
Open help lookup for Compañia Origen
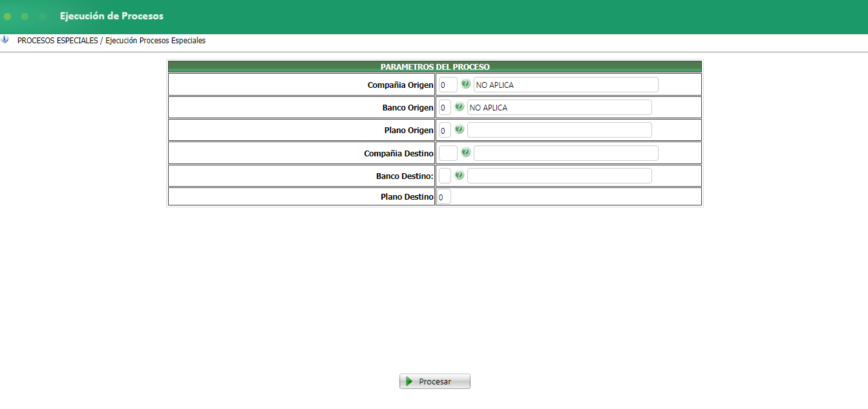click(x=465, y=84)
